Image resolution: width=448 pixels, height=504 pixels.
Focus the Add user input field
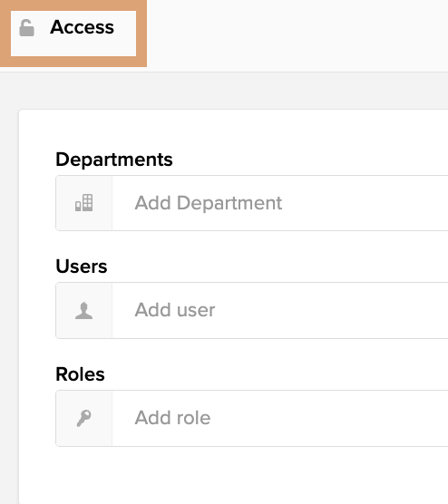click(x=280, y=311)
